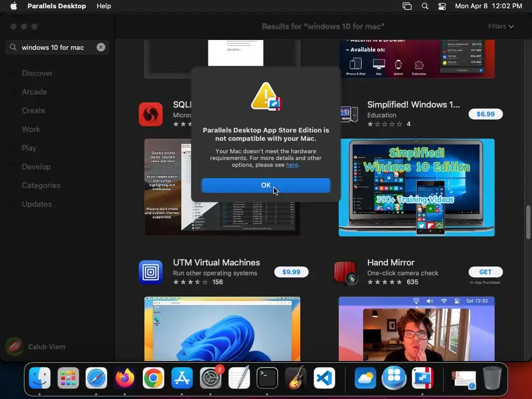Open Finder from the Dock
The width and height of the screenshot is (532, 399).
39,378
